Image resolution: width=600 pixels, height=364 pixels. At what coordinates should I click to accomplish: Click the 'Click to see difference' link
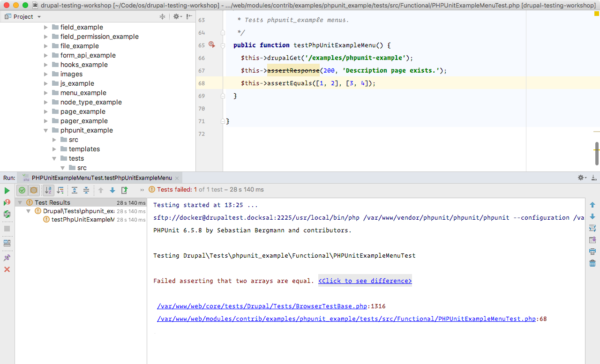pos(365,281)
